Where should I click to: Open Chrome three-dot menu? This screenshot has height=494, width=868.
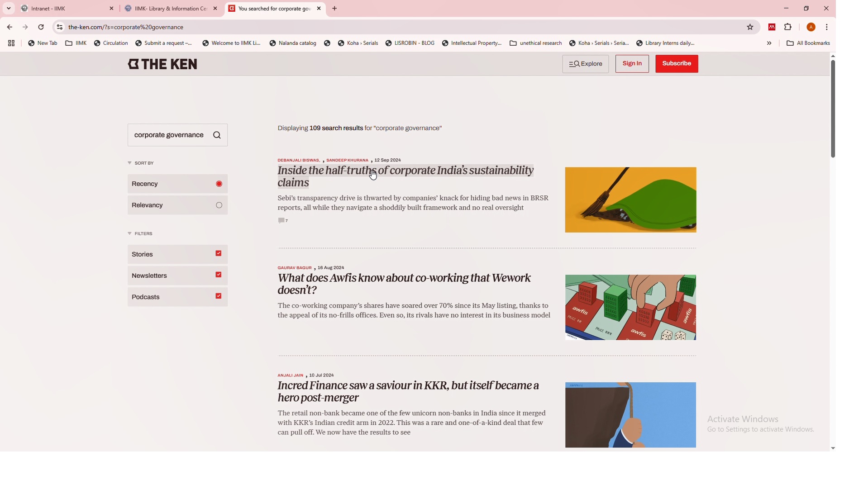(826, 27)
